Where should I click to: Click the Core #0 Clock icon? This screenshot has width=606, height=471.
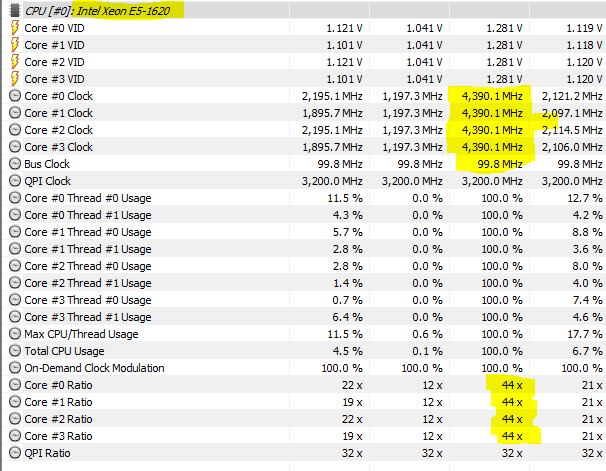click(x=14, y=96)
